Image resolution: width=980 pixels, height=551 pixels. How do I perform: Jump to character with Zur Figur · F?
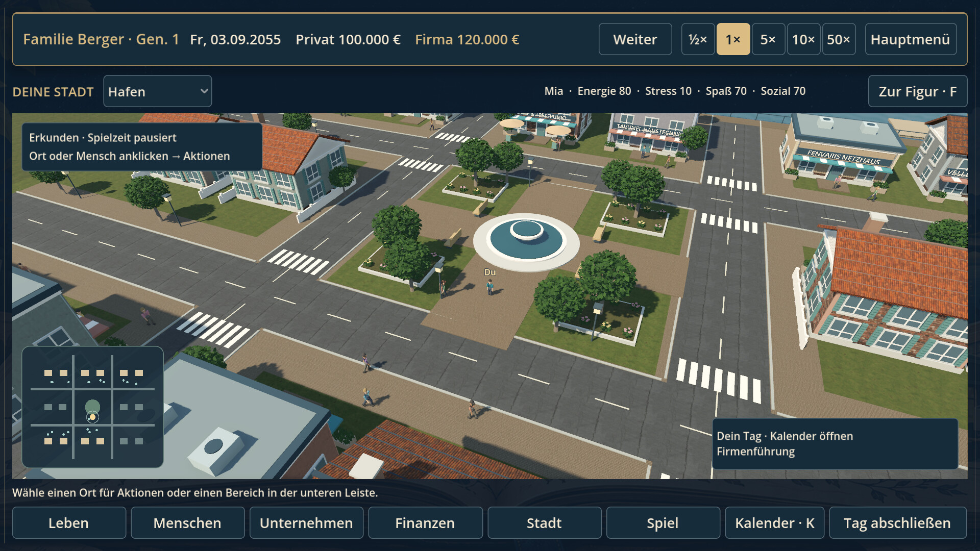click(x=917, y=91)
